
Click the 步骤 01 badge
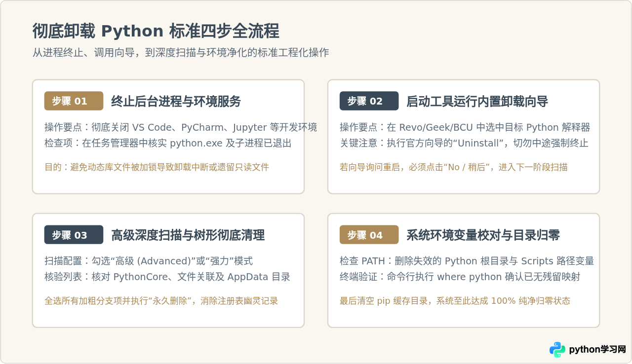(74, 101)
